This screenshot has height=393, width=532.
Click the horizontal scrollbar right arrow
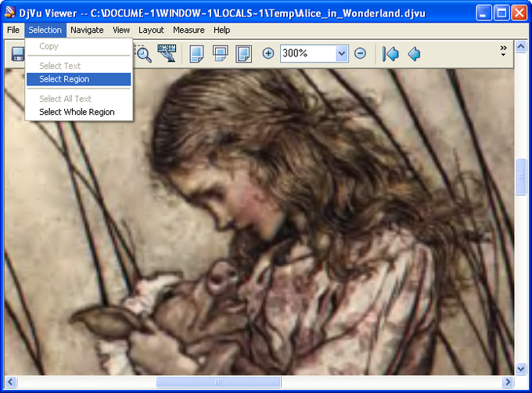[x=508, y=382]
